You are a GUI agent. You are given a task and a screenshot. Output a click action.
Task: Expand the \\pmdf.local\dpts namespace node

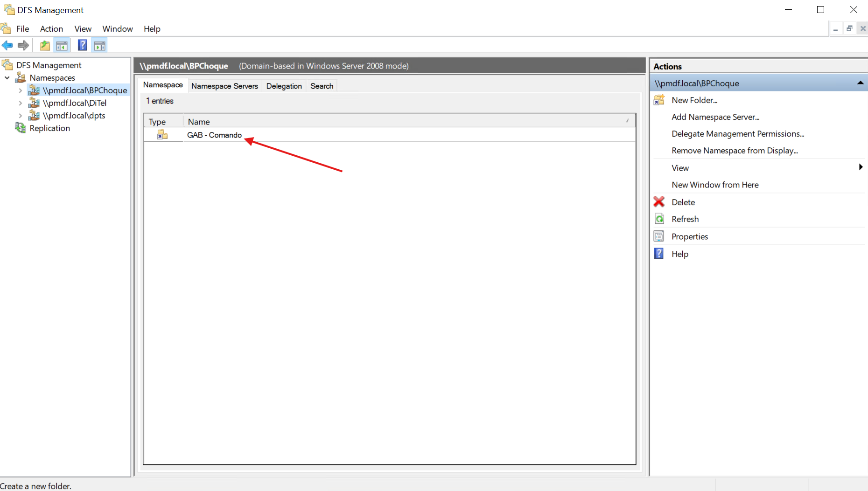(x=21, y=116)
